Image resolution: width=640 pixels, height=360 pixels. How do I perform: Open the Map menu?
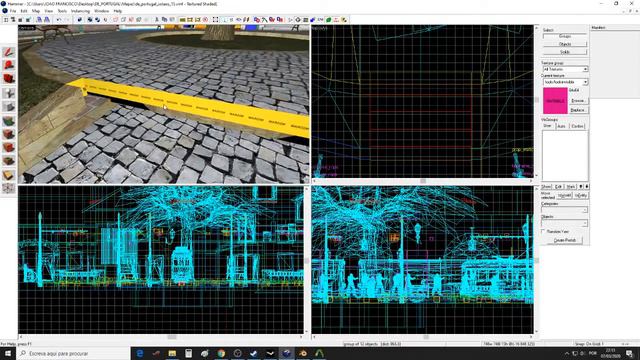point(36,11)
